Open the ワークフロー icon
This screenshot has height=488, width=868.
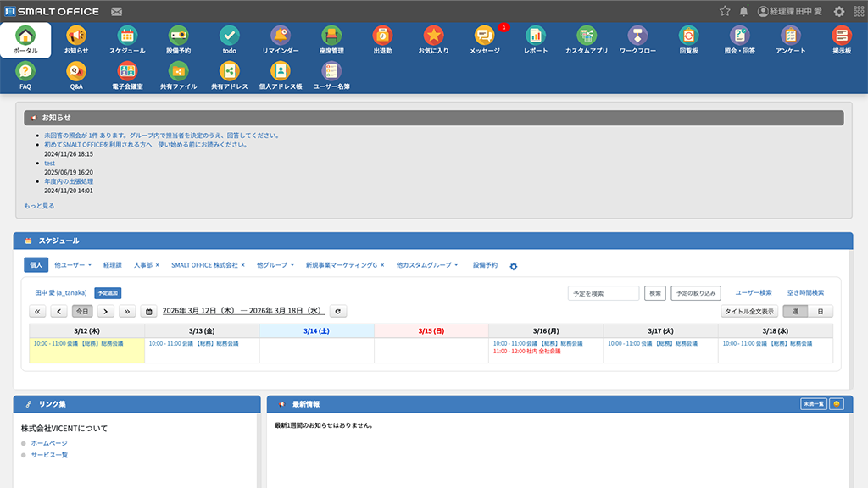coord(637,40)
